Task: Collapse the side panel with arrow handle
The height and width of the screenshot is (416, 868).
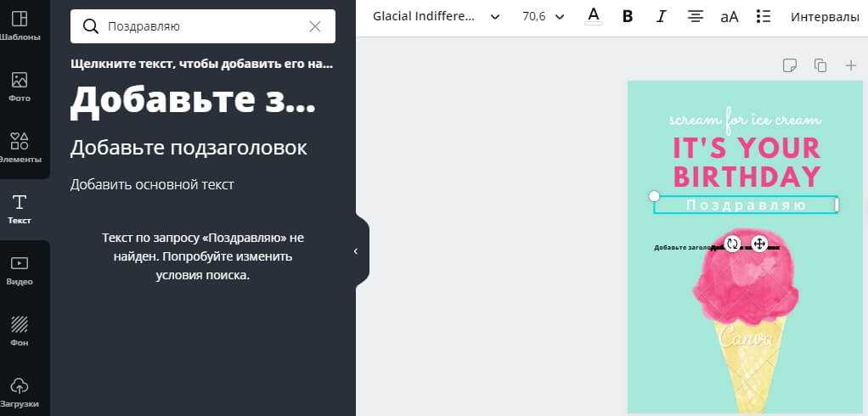Action: click(356, 251)
